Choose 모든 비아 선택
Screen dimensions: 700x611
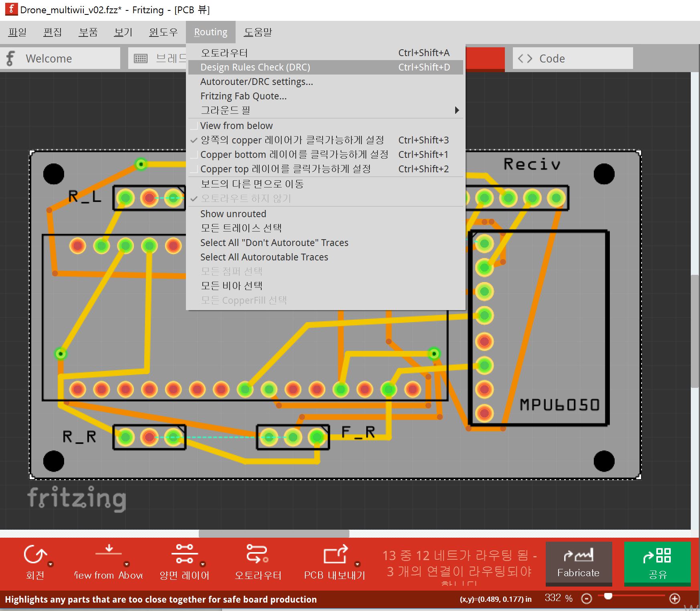pos(325,286)
